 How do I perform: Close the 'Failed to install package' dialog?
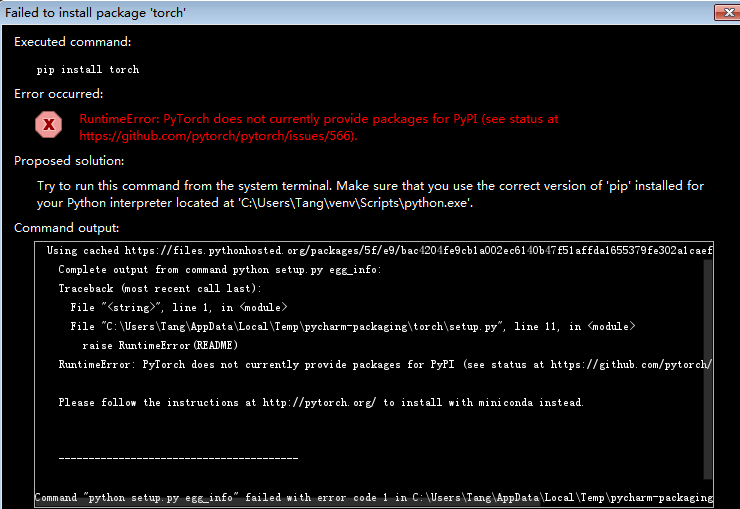click(x=727, y=13)
